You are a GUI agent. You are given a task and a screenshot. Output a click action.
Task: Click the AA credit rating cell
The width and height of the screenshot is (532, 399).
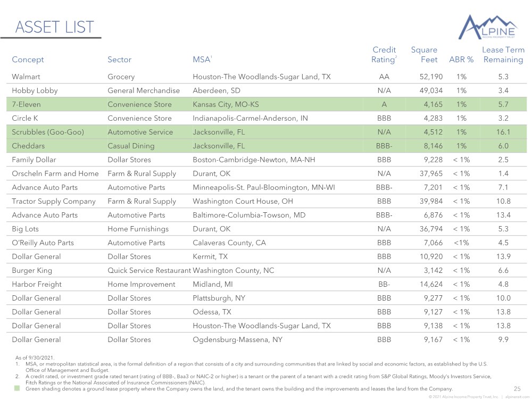click(x=384, y=77)
